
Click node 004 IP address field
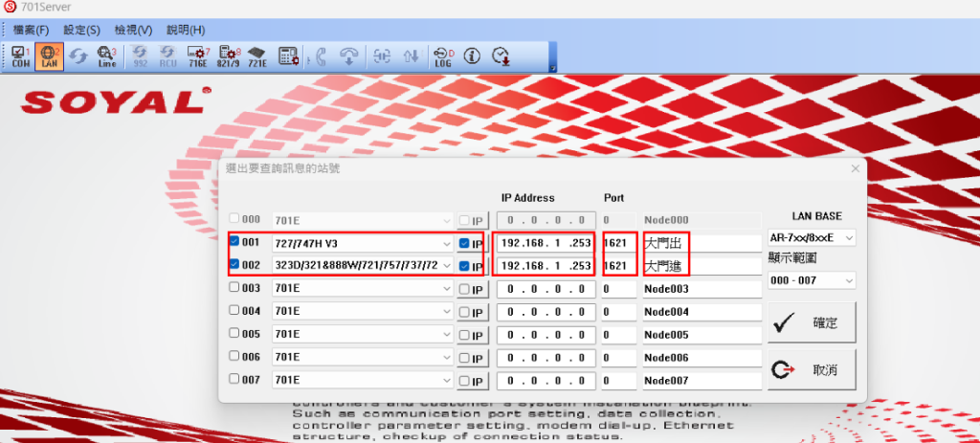(x=545, y=312)
